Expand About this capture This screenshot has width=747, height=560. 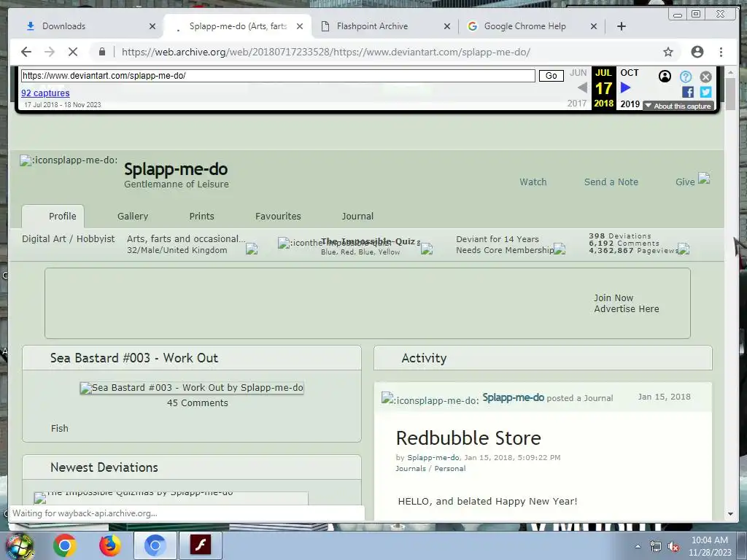click(x=678, y=106)
